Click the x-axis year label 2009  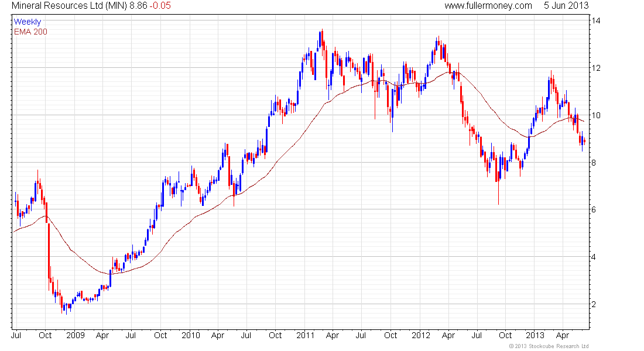coord(76,335)
